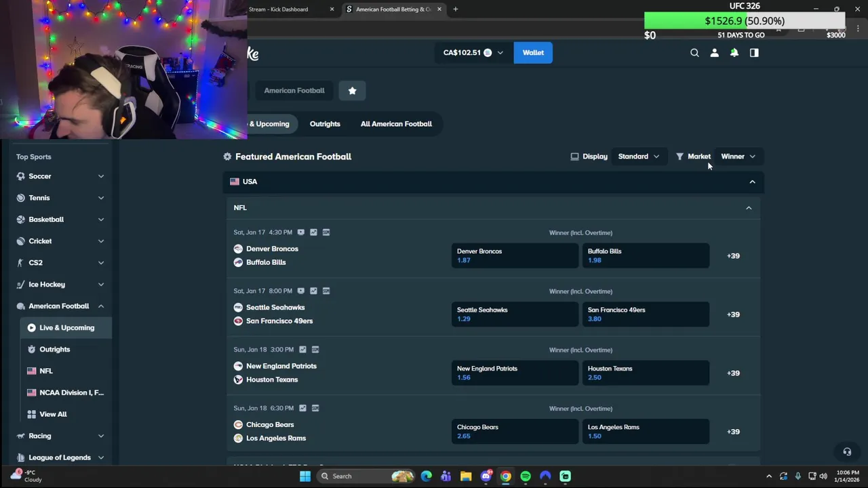The height and width of the screenshot is (488, 868).
Task: Bet on Buffalo Bills at 1.98
Action: point(646,256)
